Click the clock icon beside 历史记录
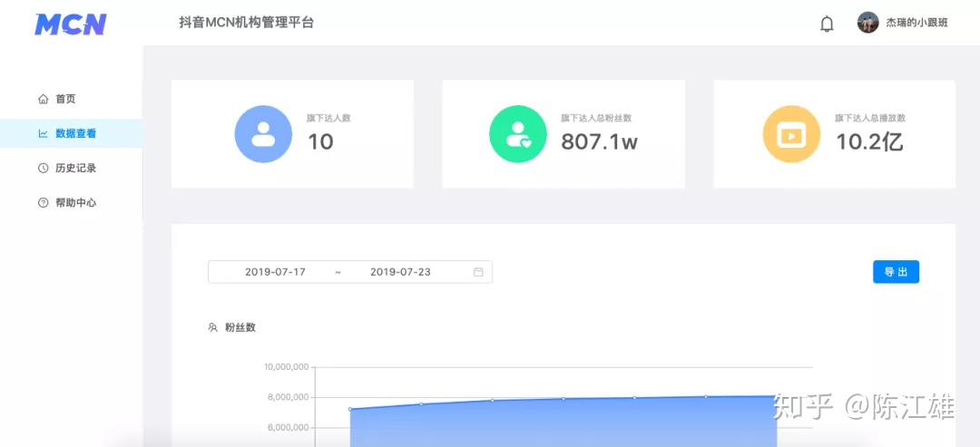The image size is (980, 447). pos(44,168)
